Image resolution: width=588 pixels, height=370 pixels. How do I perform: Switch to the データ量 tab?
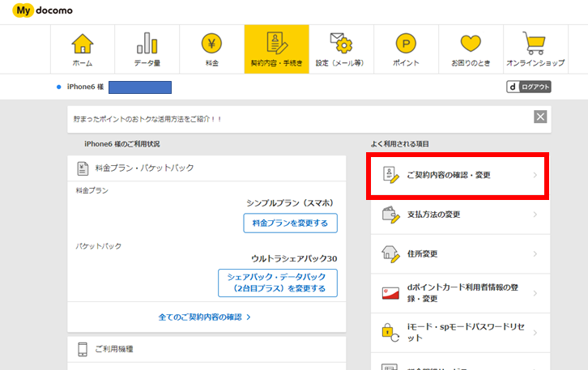pyautogui.click(x=147, y=49)
